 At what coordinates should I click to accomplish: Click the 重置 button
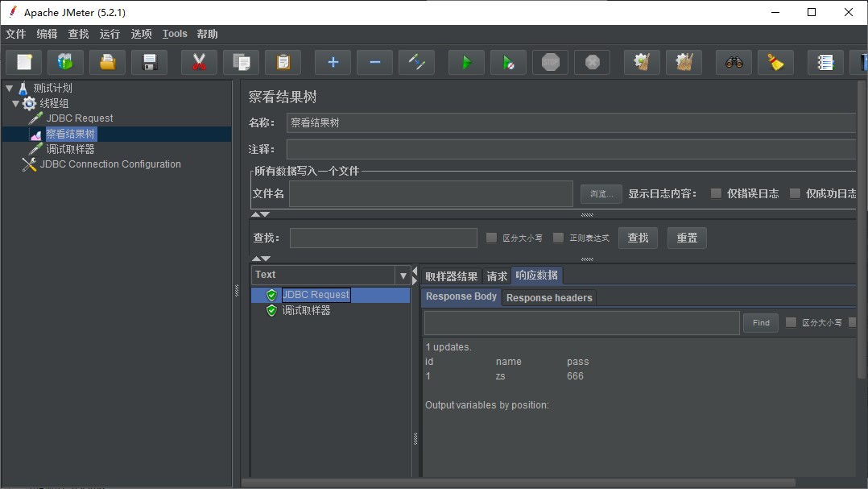pos(687,238)
